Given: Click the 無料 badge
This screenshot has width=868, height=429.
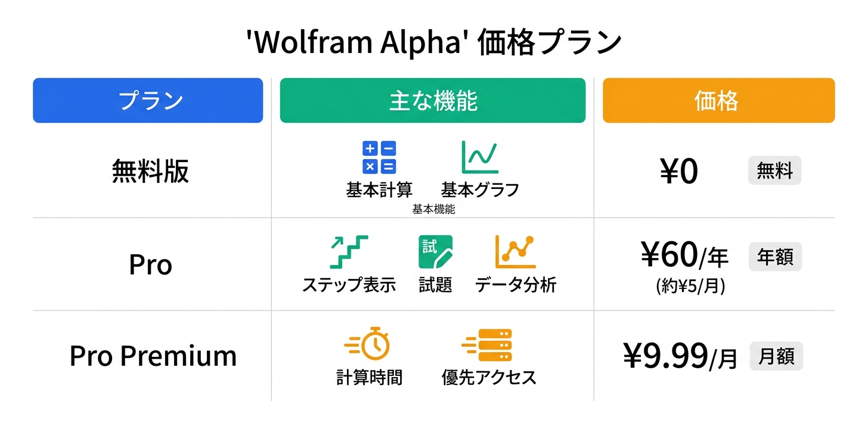Looking at the screenshot, I should pyautogui.click(x=774, y=172).
